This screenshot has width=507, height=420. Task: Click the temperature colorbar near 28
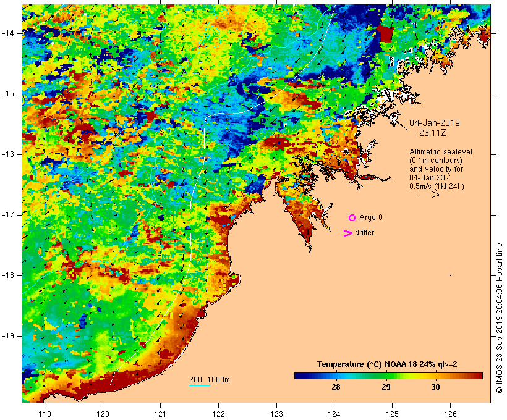pos(336,376)
